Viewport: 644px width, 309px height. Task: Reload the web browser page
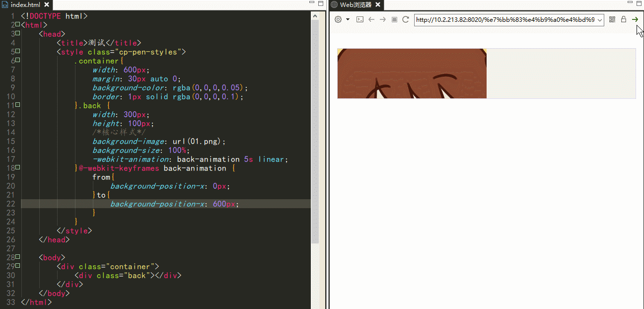(x=406, y=19)
